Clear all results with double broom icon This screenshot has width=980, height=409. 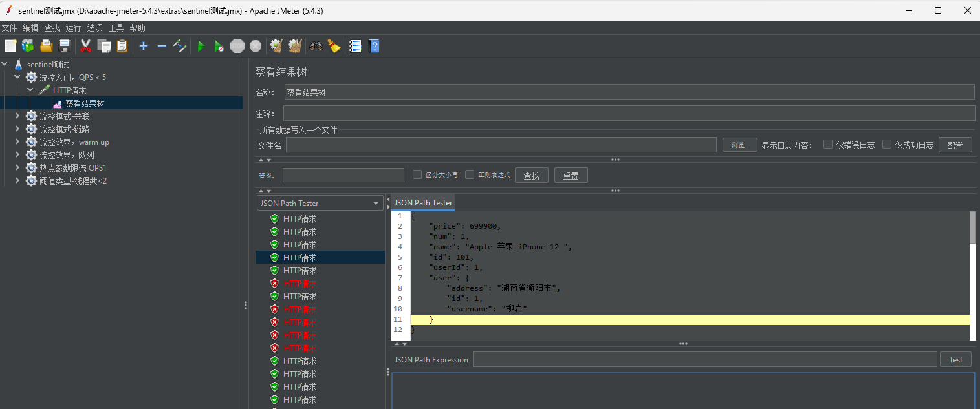(x=295, y=46)
